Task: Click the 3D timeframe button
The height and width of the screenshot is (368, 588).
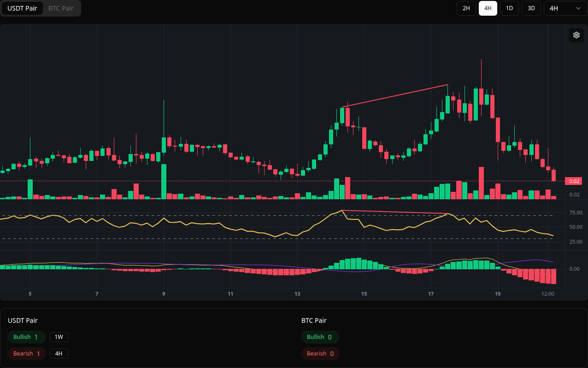Action: tap(531, 8)
